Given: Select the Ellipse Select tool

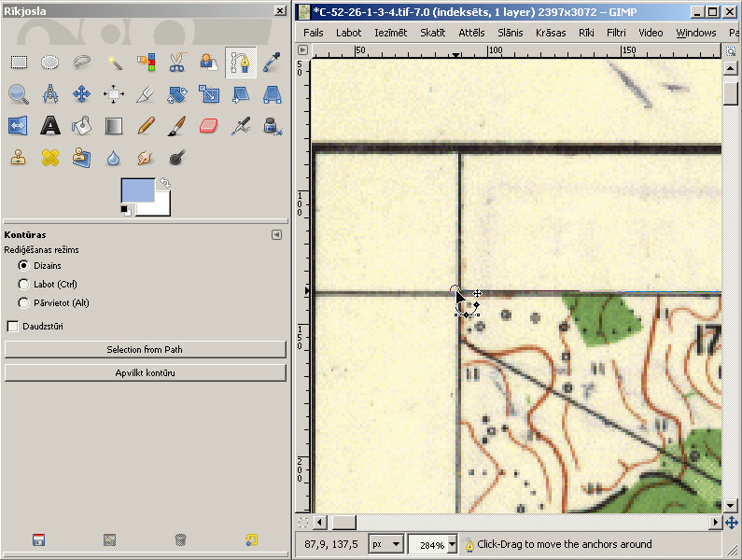Looking at the screenshot, I should coord(50,62).
